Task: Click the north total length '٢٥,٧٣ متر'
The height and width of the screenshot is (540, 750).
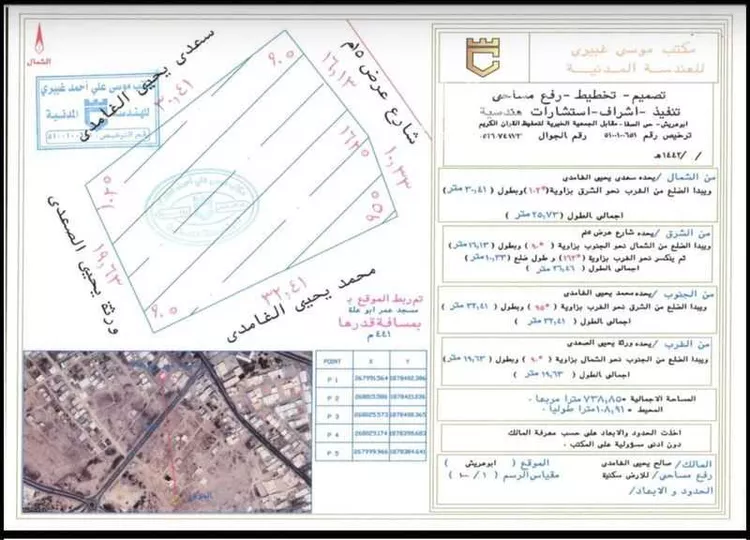Action: point(536,215)
